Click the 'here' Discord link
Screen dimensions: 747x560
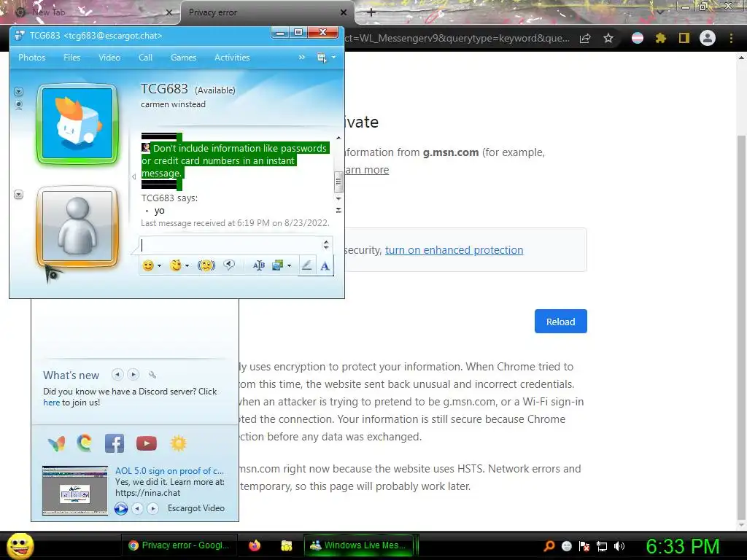[52, 402]
